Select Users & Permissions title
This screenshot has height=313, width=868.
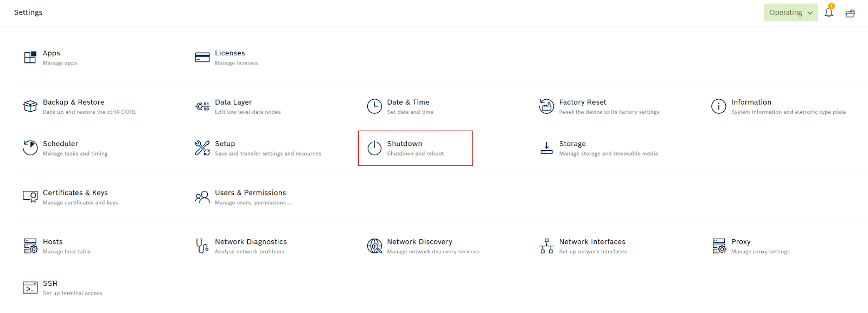251,193
